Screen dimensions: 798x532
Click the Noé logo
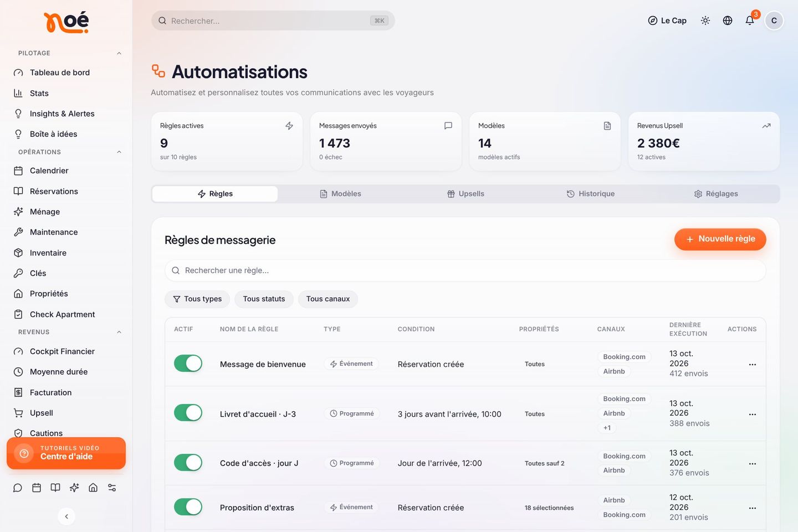click(x=66, y=22)
